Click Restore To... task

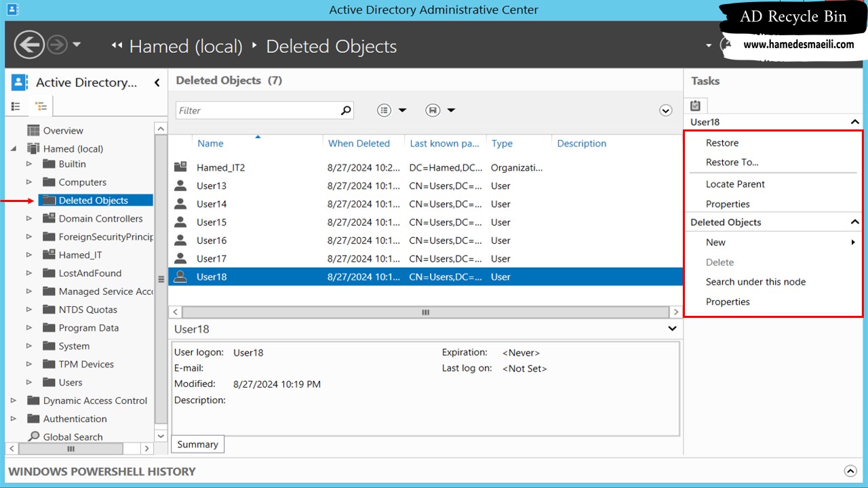click(x=732, y=163)
